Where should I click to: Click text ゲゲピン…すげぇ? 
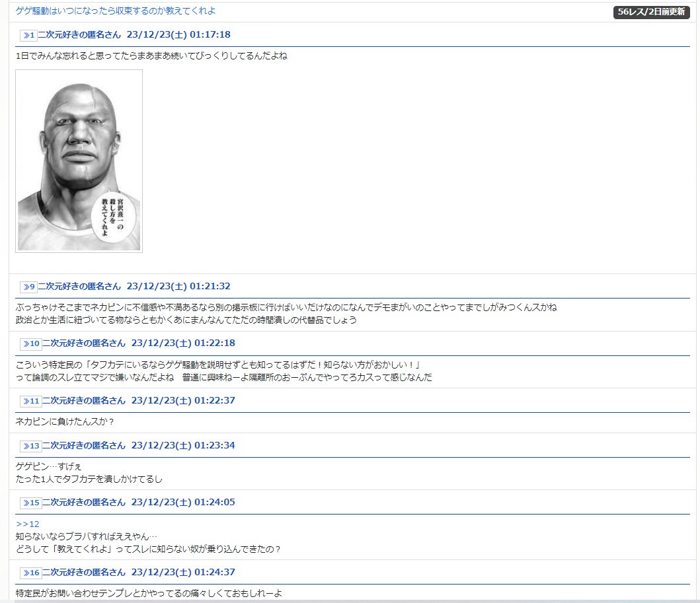48,467
